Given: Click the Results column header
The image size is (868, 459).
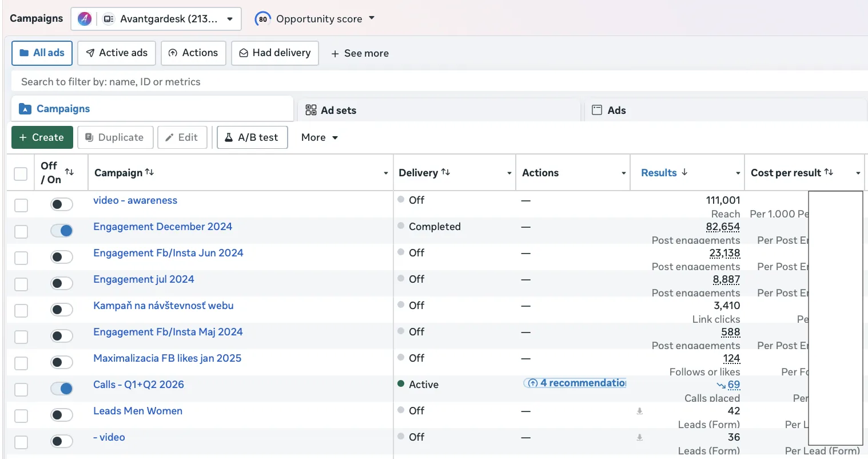Looking at the screenshot, I should pyautogui.click(x=659, y=172).
